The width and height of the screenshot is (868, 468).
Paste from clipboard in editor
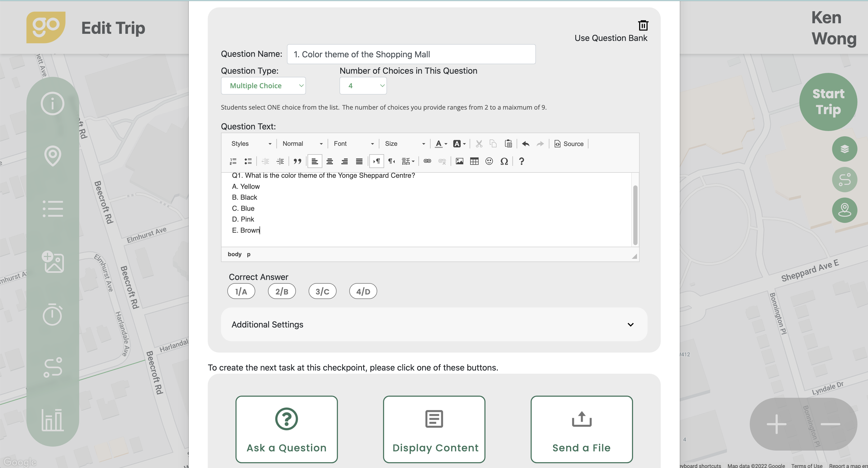pyautogui.click(x=508, y=144)
